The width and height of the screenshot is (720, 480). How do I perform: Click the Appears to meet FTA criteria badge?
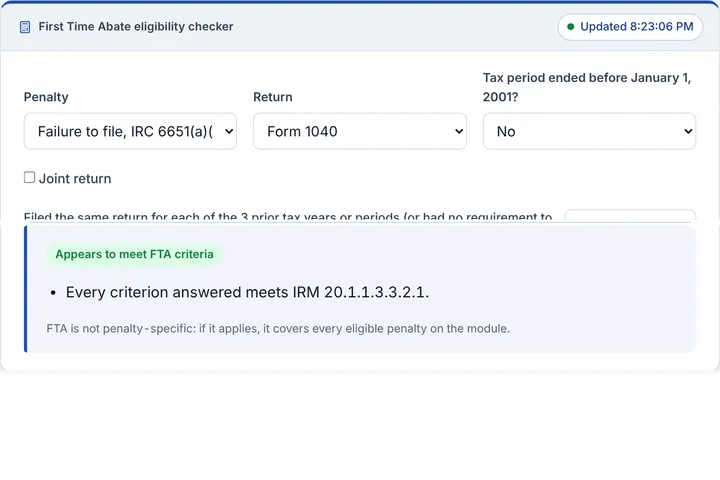[x=134, y=254]
